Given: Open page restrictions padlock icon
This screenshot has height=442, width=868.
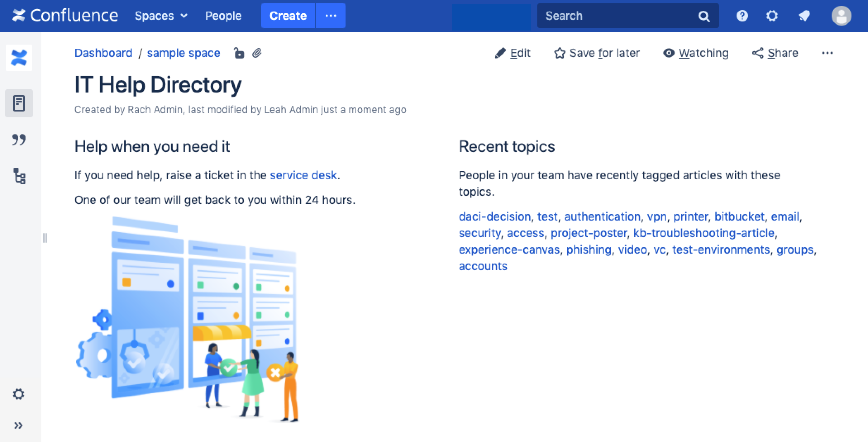Looking at the screenshot, I should (239, 53).
